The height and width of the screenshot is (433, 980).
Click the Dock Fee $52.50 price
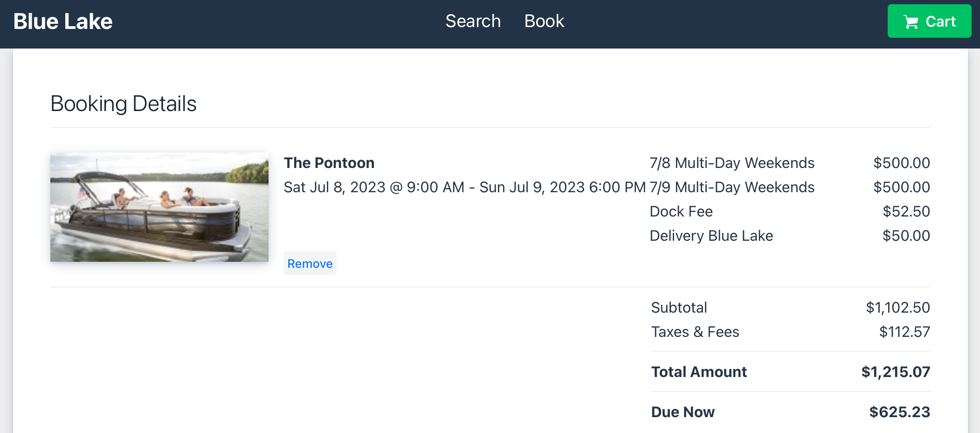pyautogui.click(x=906, y=211)
